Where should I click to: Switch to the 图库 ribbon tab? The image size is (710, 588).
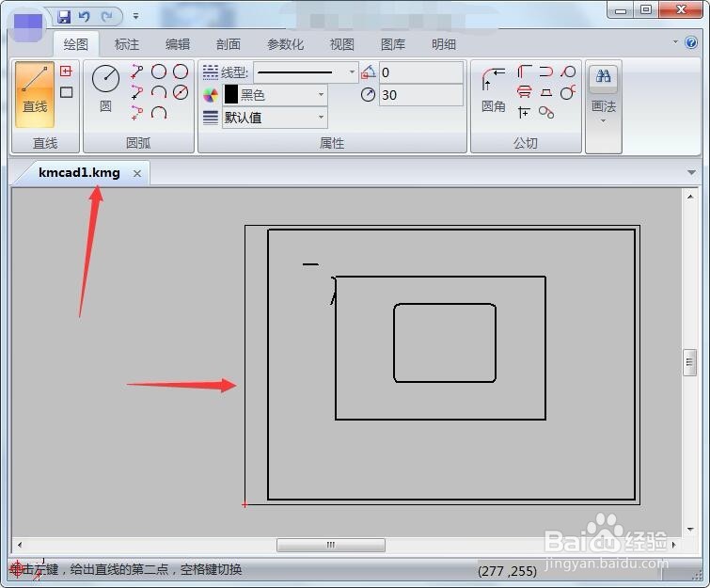[x=392, y=44]
